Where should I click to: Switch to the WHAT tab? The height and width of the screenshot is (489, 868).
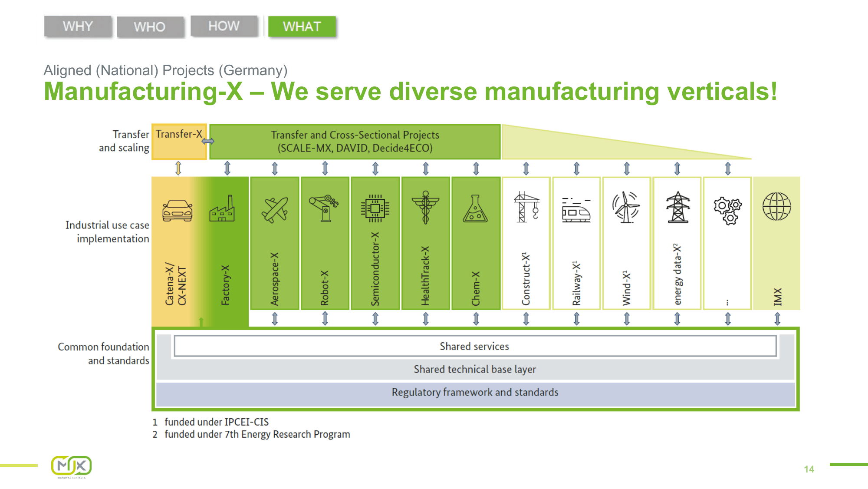click(302, 26)
